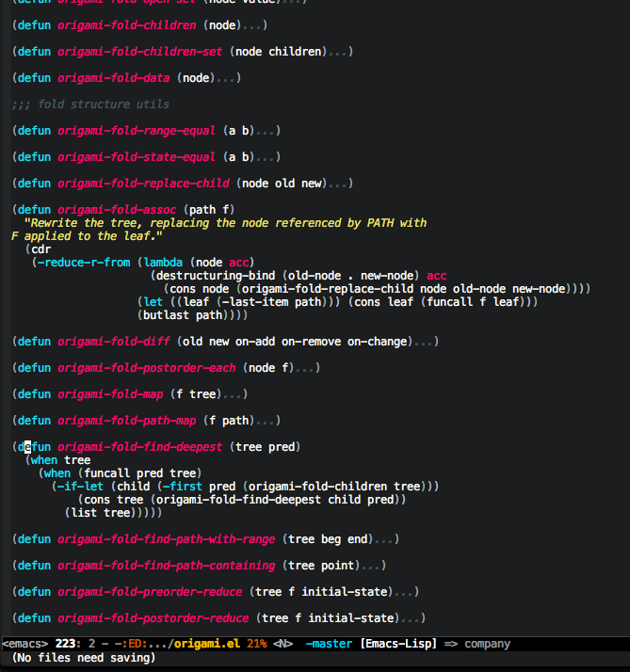Click 'funcall pred tree' expression
Screen dimensions: 630x672
pos(139,473)
